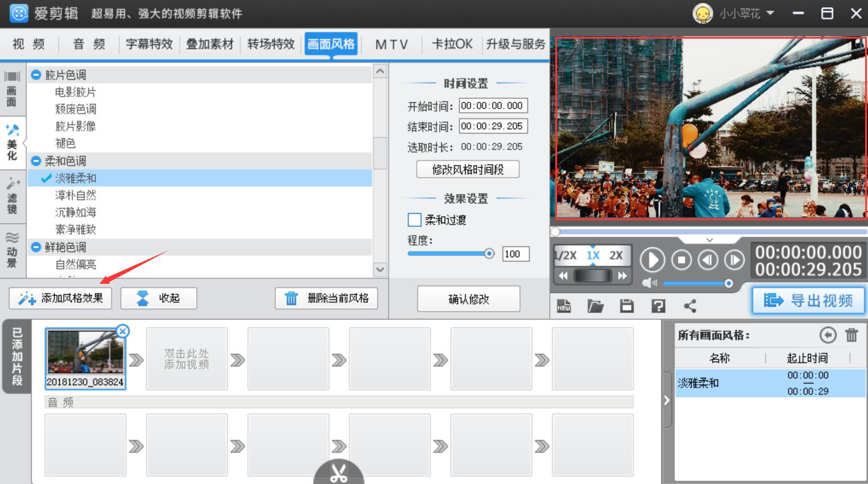Click the scissors cut icon
The image size is (868, 484).
pyautogui.click(x=339, y=473)
